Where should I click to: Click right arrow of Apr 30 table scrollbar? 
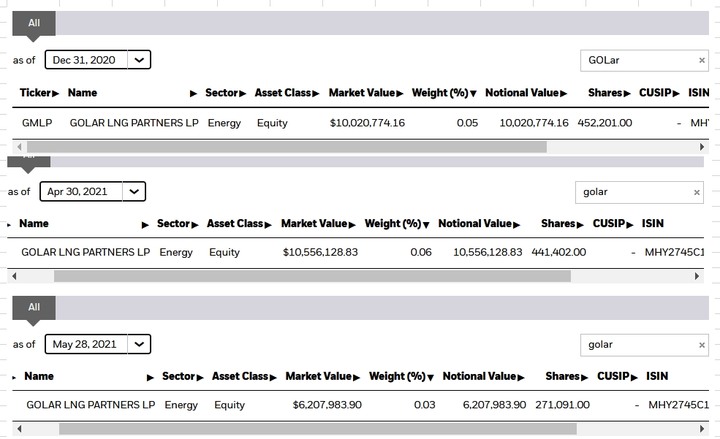(697, 276)
